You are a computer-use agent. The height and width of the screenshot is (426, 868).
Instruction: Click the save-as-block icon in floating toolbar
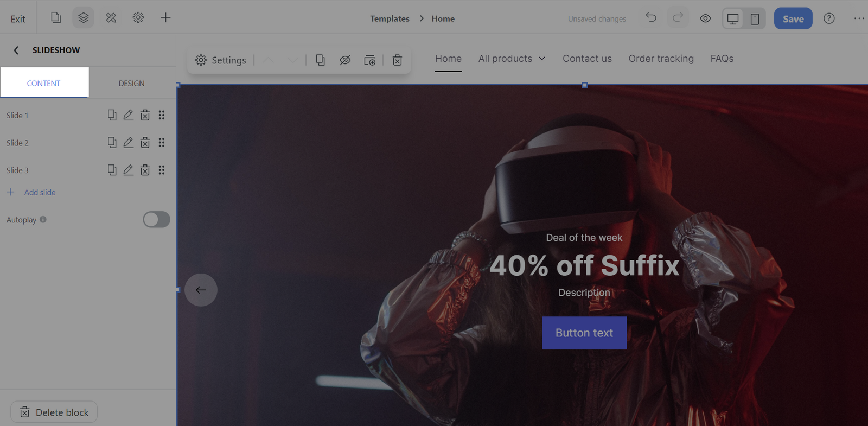(370, 60)
